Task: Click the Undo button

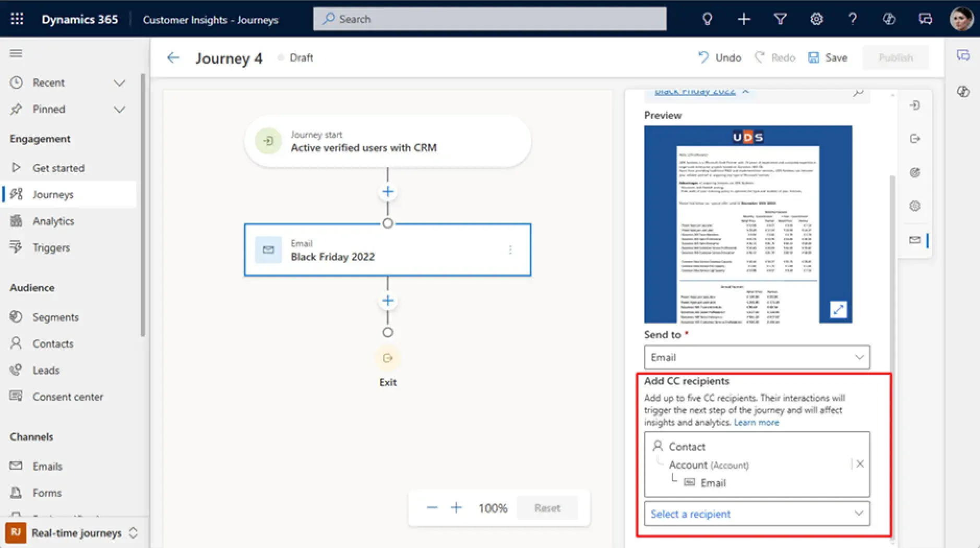Action: coord(720,57)
